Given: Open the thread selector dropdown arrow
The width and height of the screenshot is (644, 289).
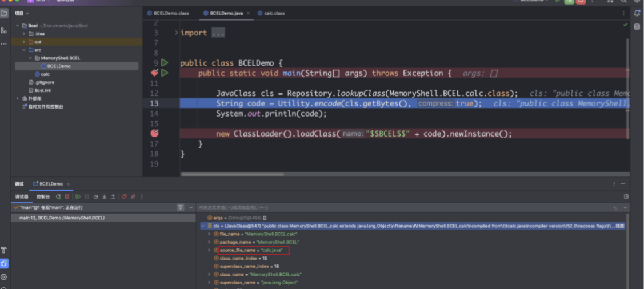Looking at the screenshot, I should tap(191, 208).
